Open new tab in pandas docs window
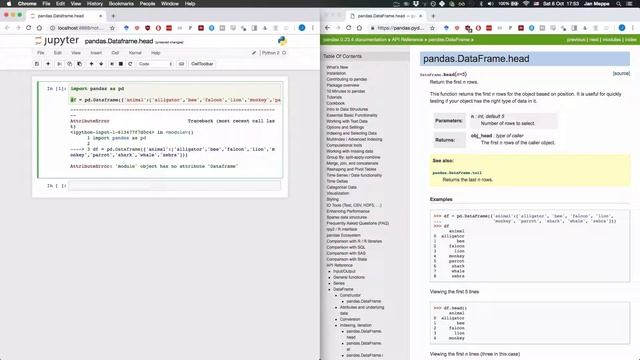This screenshot has width=640, height=360. tap(433, 16)
